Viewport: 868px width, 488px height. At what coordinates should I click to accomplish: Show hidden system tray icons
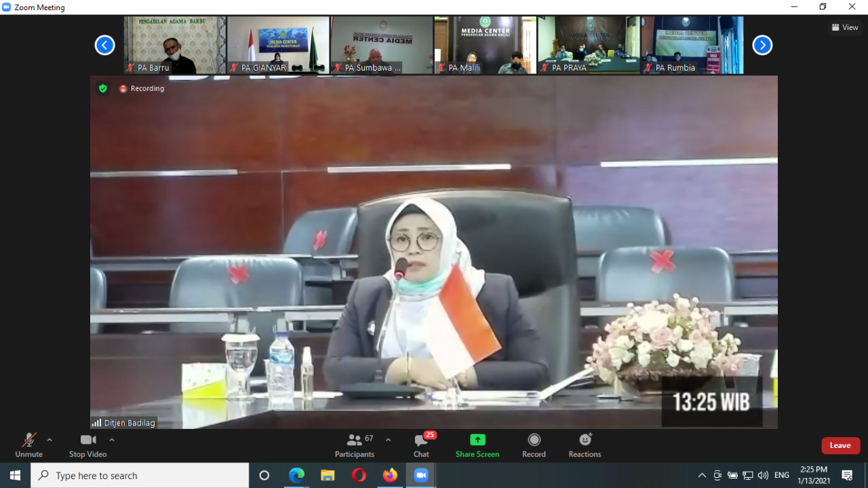(x=702, y=476)
